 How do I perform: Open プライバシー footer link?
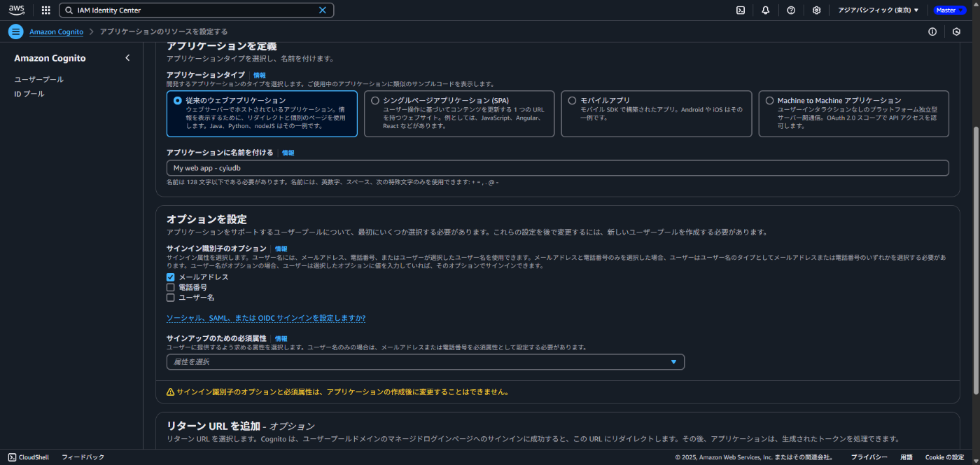tap(869, 457)
